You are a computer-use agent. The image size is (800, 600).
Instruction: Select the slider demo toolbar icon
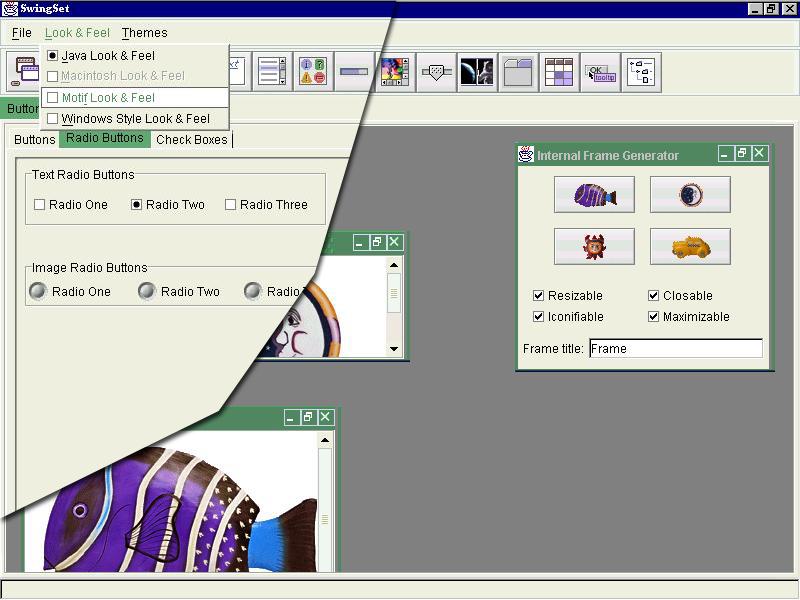(x=354, y=72)
